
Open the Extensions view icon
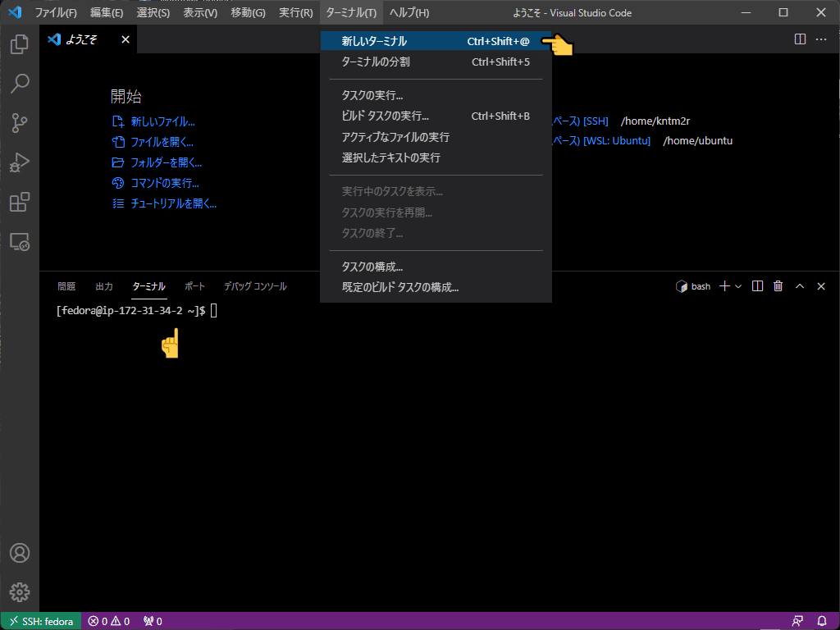pos(20,202)
